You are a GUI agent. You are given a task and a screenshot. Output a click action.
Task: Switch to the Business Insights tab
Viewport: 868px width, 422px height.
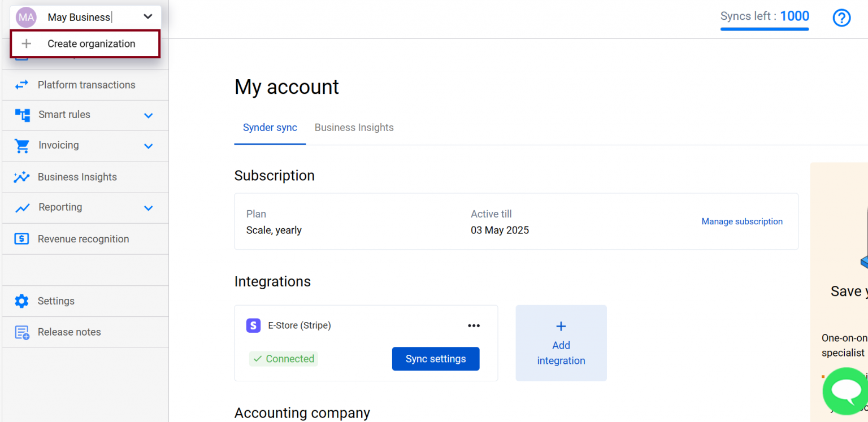pos(354,128)
